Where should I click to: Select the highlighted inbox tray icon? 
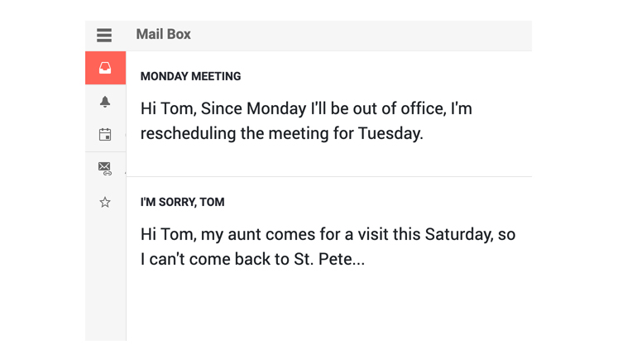pos(105,68)
